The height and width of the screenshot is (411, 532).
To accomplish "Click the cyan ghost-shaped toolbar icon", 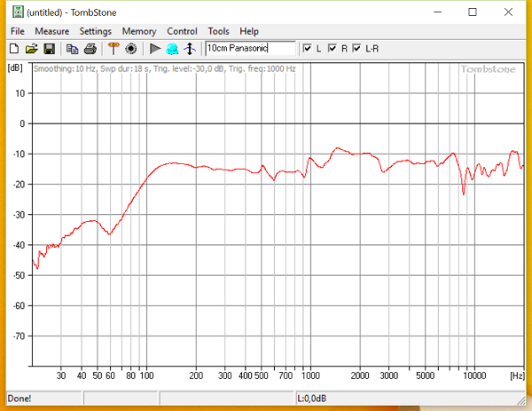I will pyautogui.click(x=172, y=49).
